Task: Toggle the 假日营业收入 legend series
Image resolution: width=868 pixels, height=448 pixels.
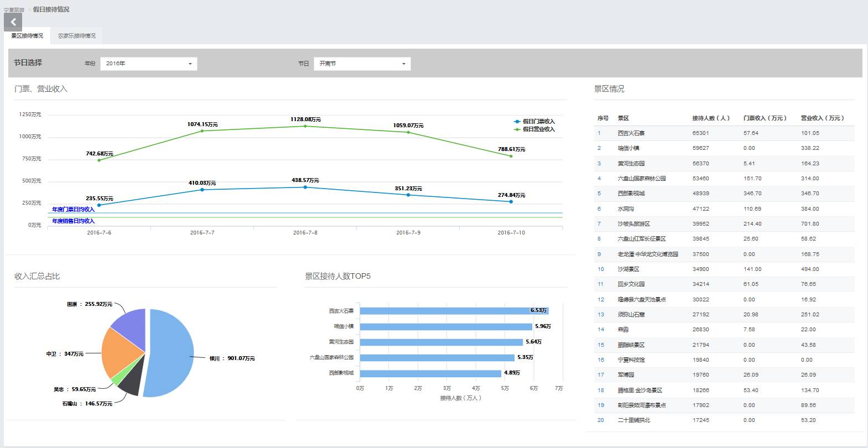Action: tap(534, 129)
